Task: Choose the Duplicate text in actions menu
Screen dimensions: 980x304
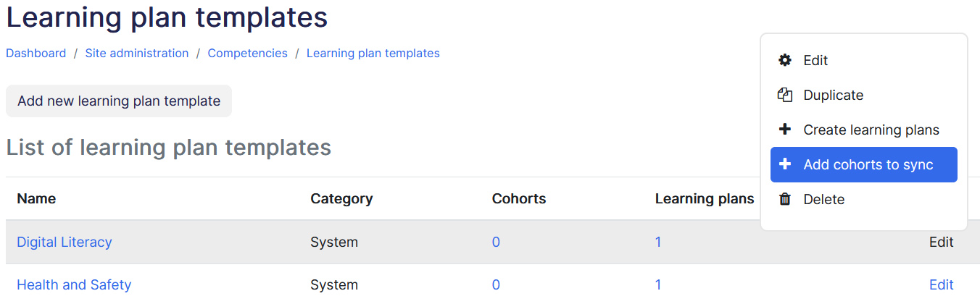Action: coord(833,95)
